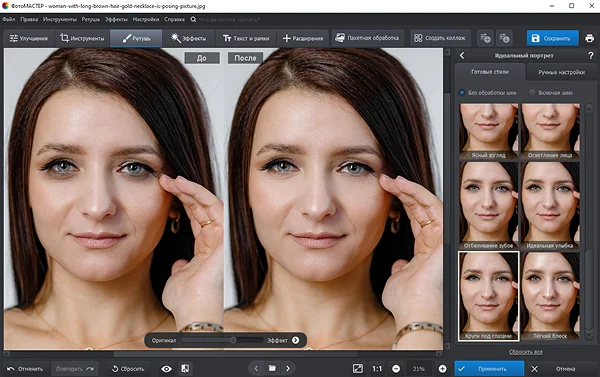The height and width of the screenshot is (377, 600).
Task: Click Создать коллаж button
Action: click(440, 38)
